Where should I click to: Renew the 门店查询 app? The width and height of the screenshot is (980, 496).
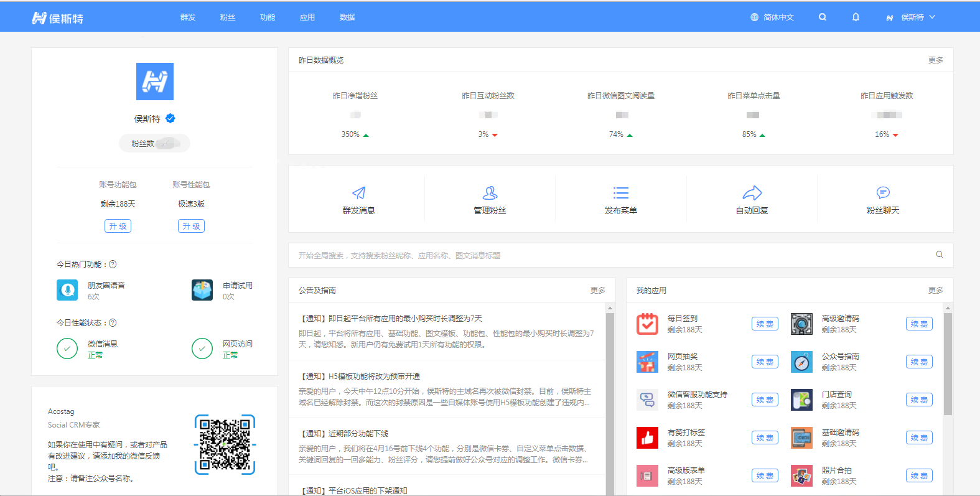point(919,400)
